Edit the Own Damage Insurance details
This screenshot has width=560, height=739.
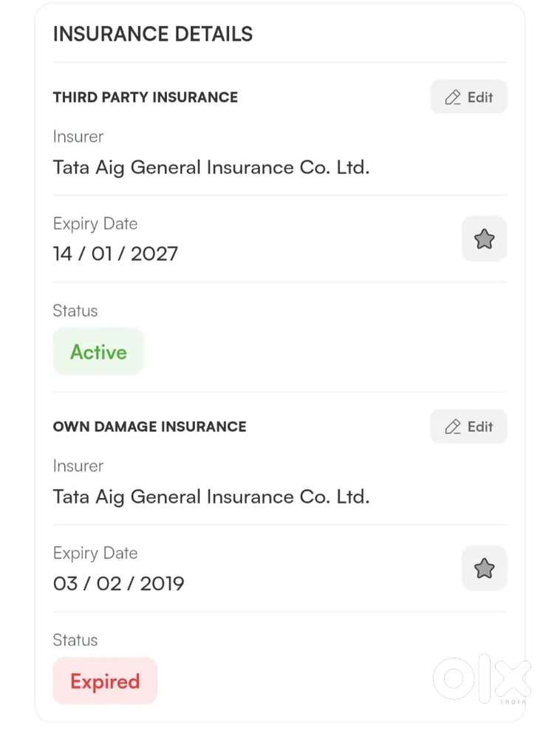pos(468,426)
